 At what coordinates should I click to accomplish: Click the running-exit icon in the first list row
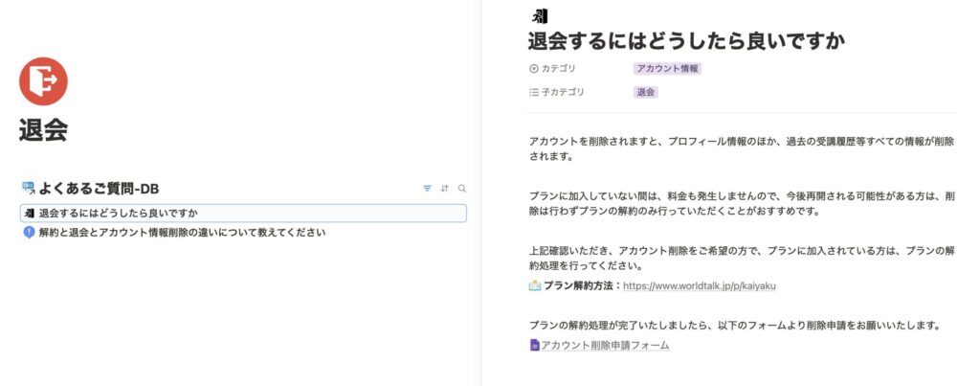coord(29,213)
